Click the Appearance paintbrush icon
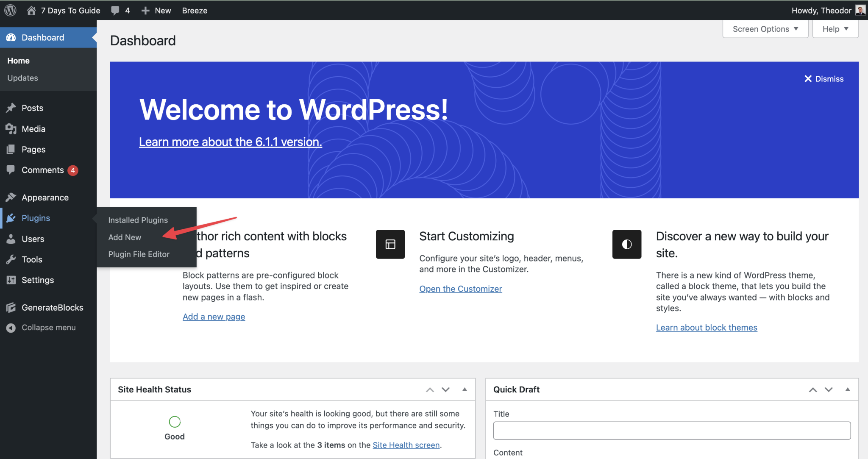 point(11,198)
